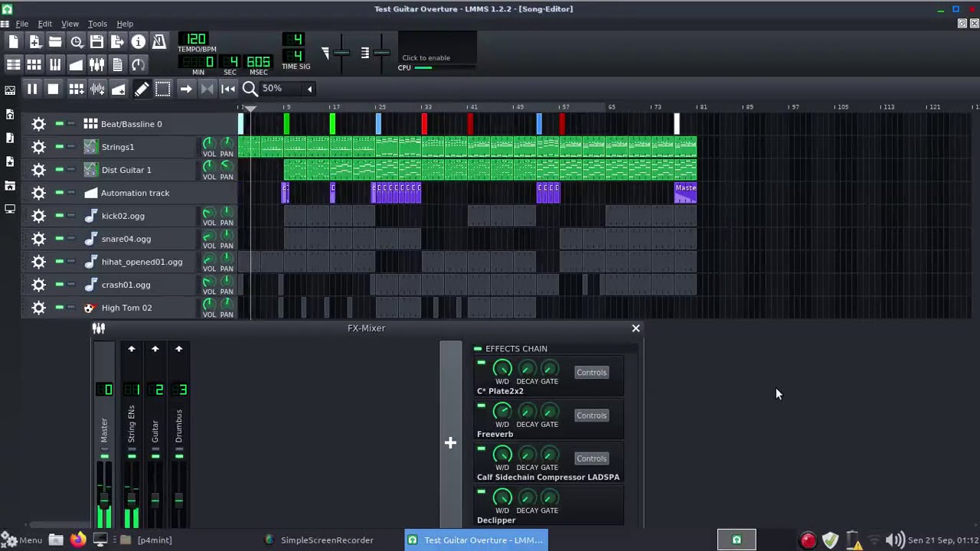Open the Edit menu
Screen dimensions: 980x551
coord(45,24)
